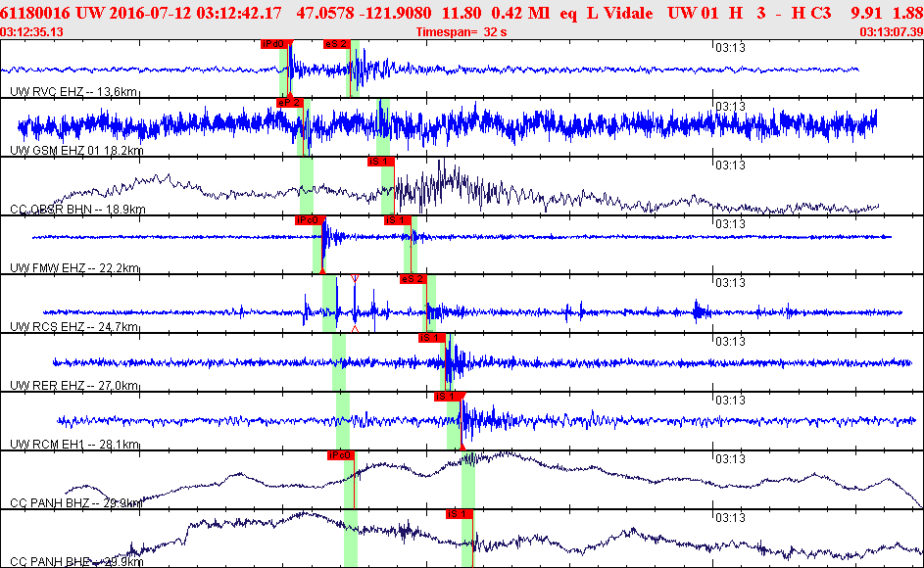
Task: Click the Timespan= 32 s label
Action: (x=462, y=31)
